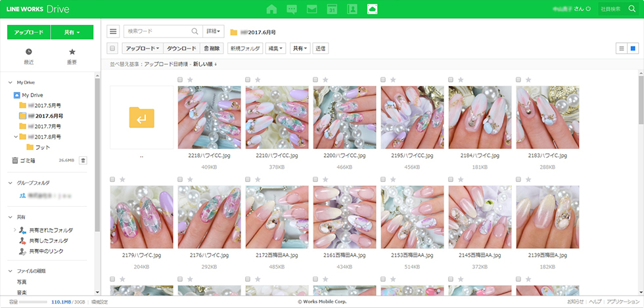Star the file 2179ハワイC.jpg
This screenshot has width=644, height=308.
click(122, 179)
